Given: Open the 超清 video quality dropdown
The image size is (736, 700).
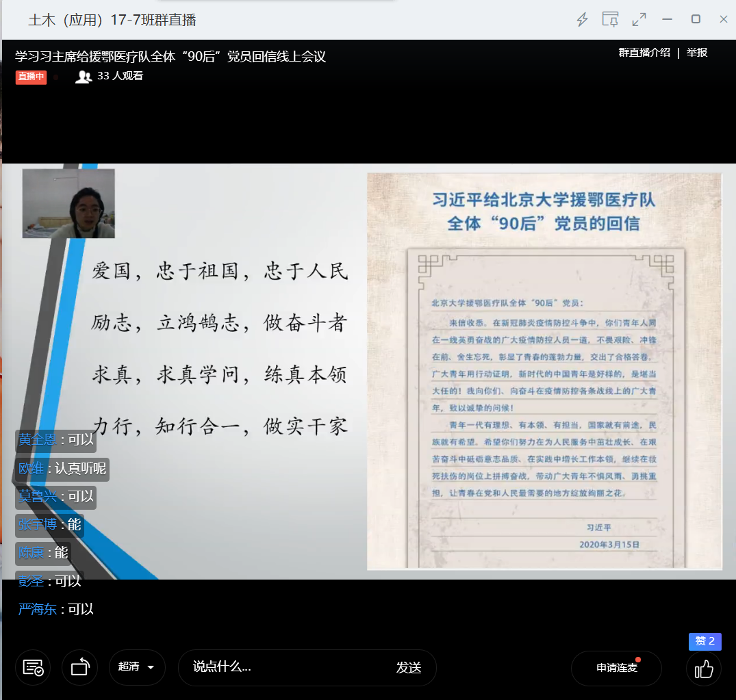Looking at the screenshot, I should click(137, 667).
